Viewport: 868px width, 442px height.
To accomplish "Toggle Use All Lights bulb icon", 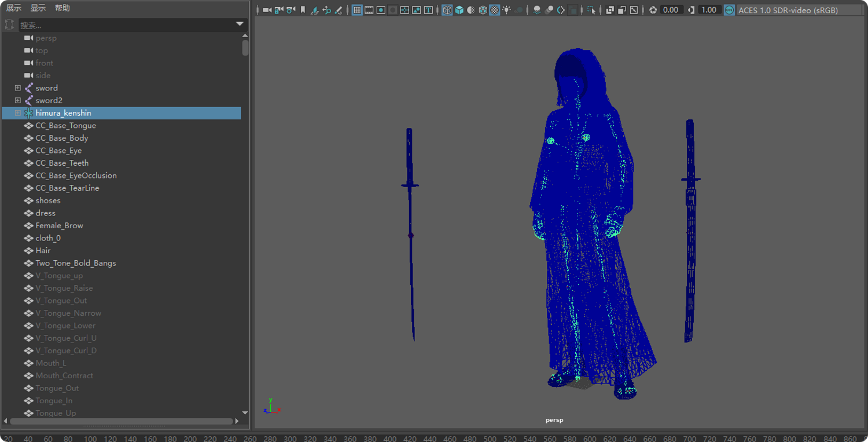I will click(x=506, y=10).
